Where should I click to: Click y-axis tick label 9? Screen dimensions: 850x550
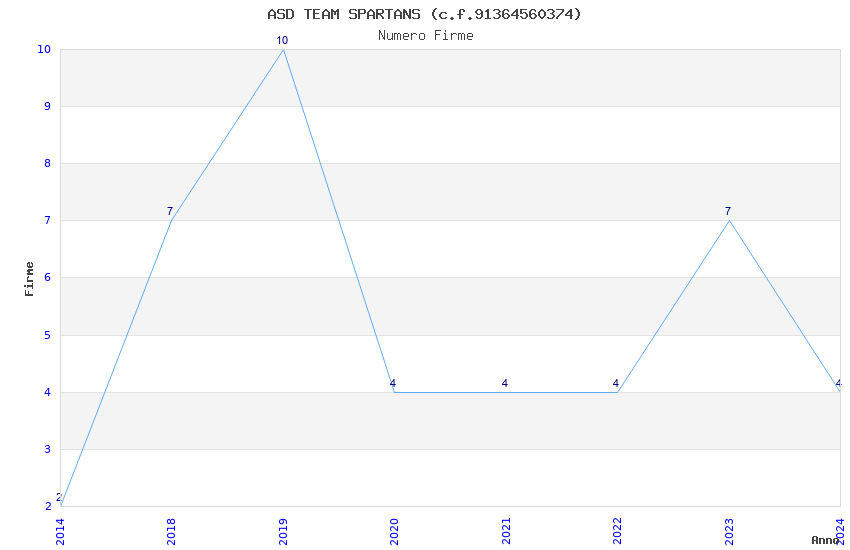pos(48,106)
